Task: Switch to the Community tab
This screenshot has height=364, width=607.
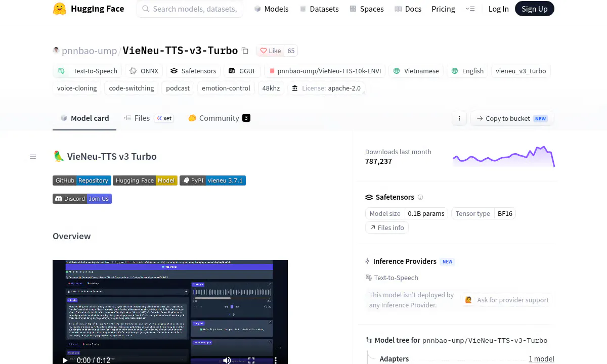Action: 219,118
